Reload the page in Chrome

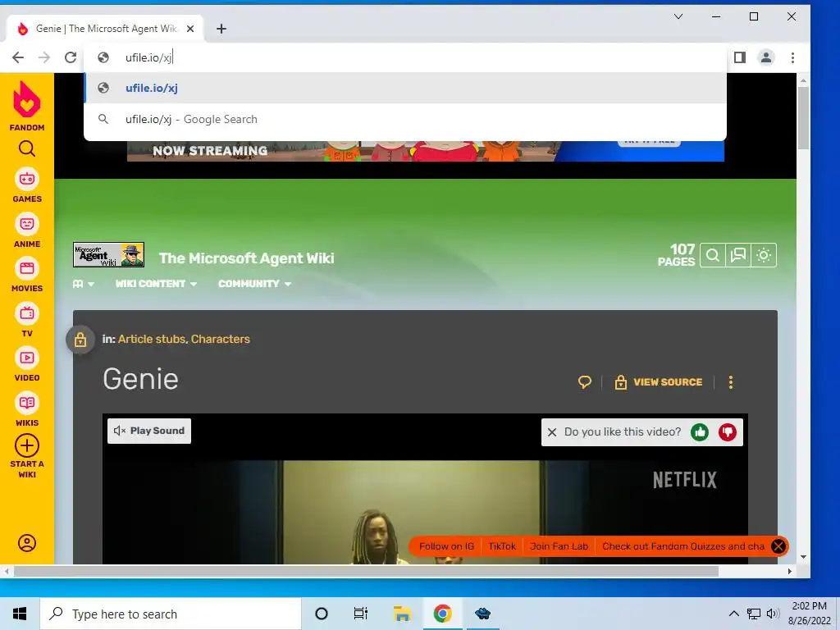click(x=71, y=57)
